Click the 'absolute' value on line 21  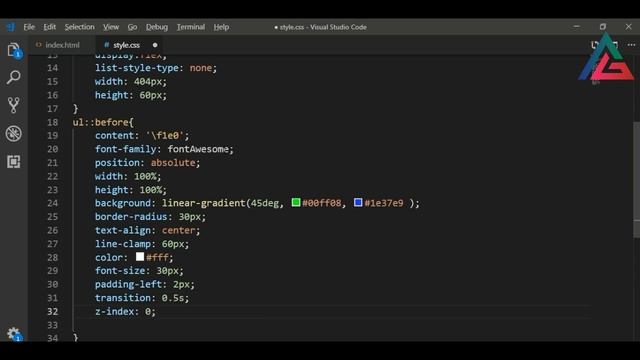pos(173,162)
